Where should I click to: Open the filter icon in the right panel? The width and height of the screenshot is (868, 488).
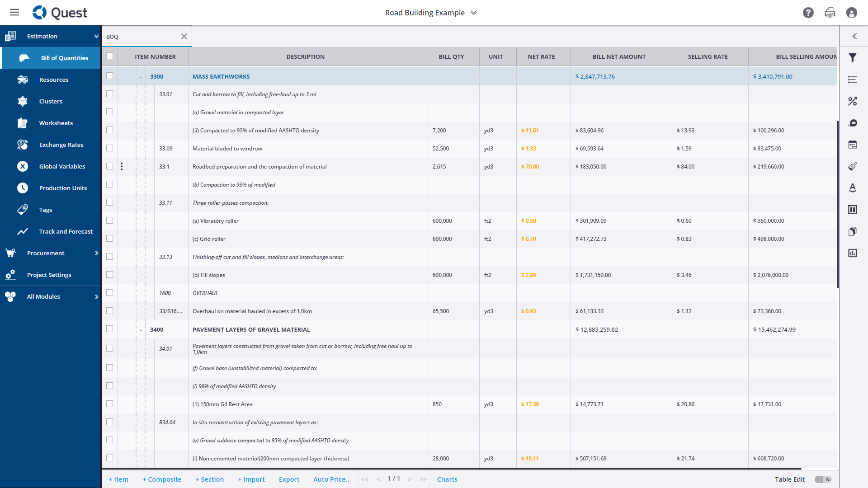(853, 58)
